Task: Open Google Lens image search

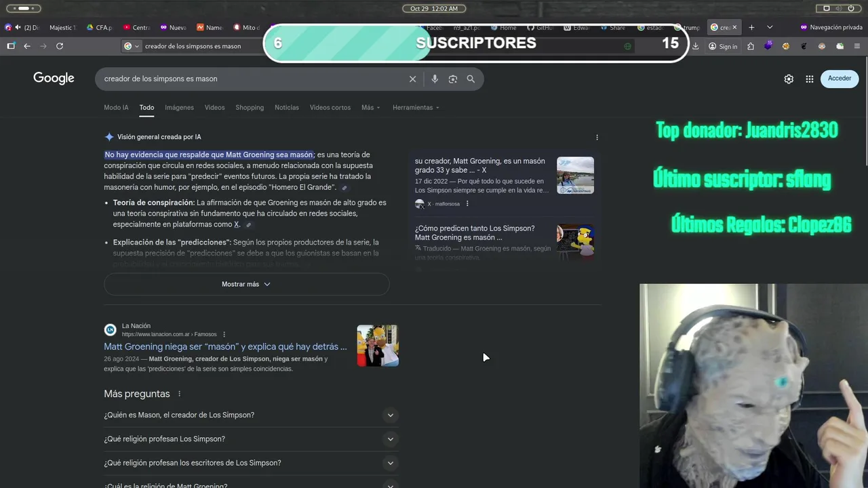Action: [x=453, y=79]
